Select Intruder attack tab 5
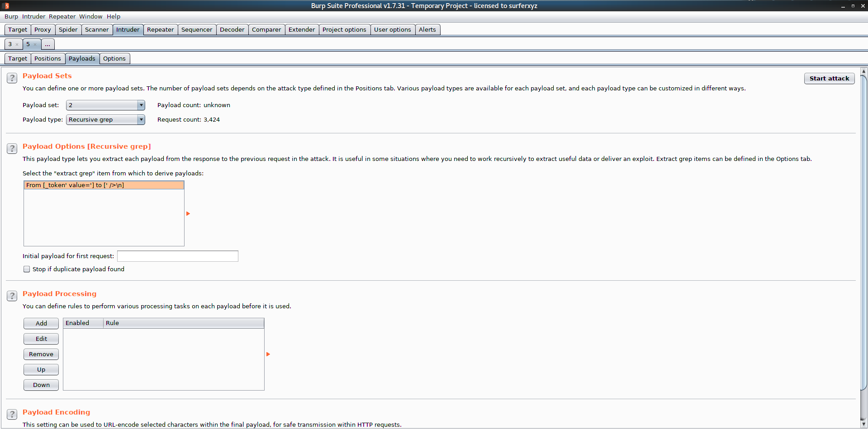This screenshot has width=868, height=429. [x=28, y=44]
